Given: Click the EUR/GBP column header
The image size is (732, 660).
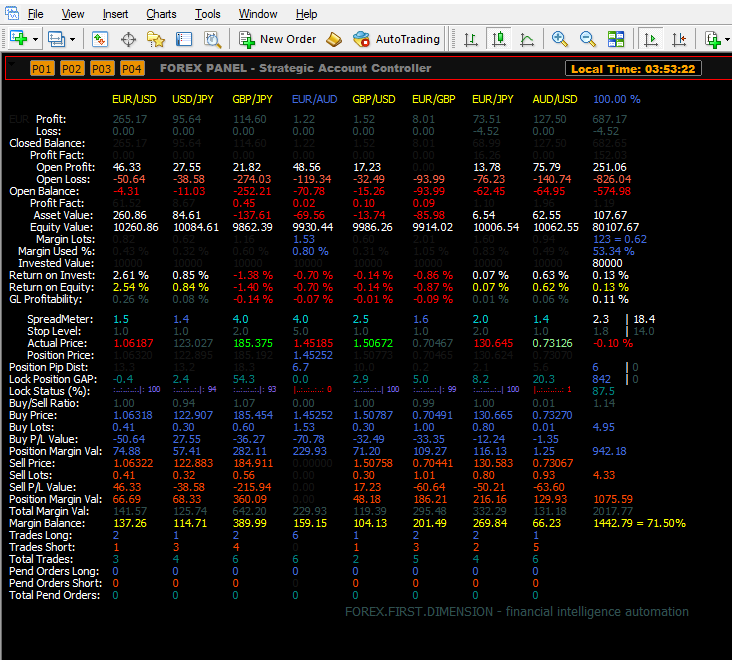Looking at the screenshot, I should (x=434, y=99).
